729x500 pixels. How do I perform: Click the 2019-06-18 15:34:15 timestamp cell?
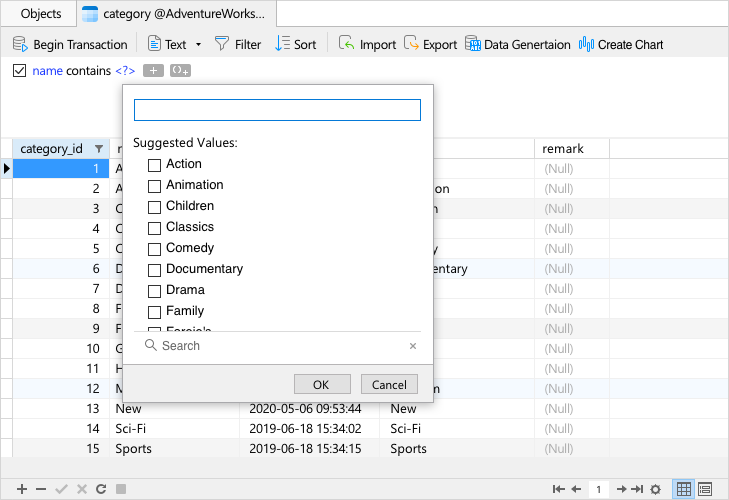pos(309,448)
